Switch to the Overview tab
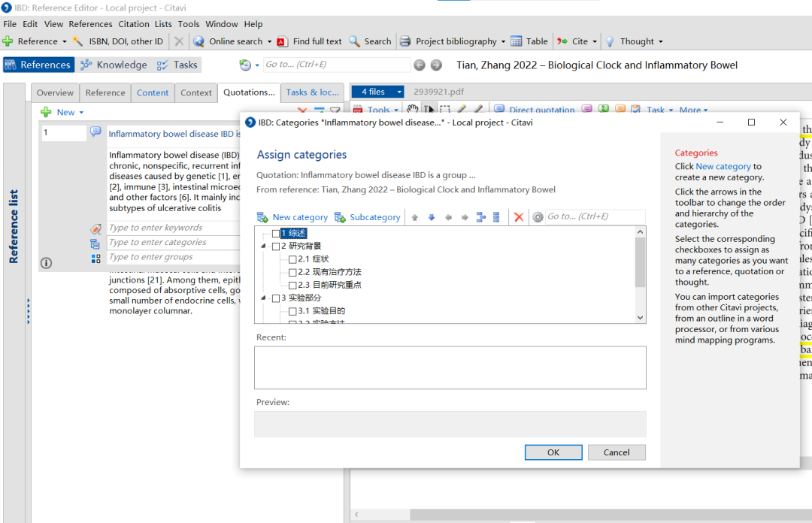The height and width of the screenshot is (523, 812). [55, 92]
